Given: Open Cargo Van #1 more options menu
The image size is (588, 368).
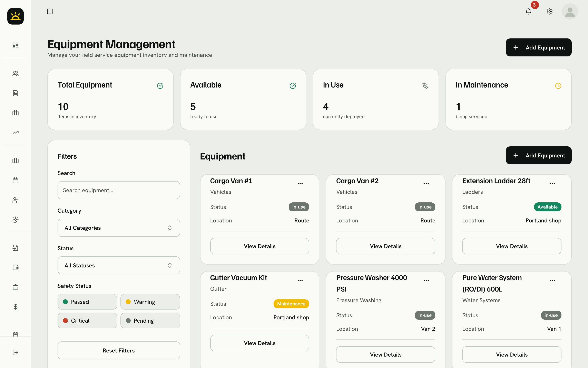Looking at the screenshot, I should pos(300,184).
